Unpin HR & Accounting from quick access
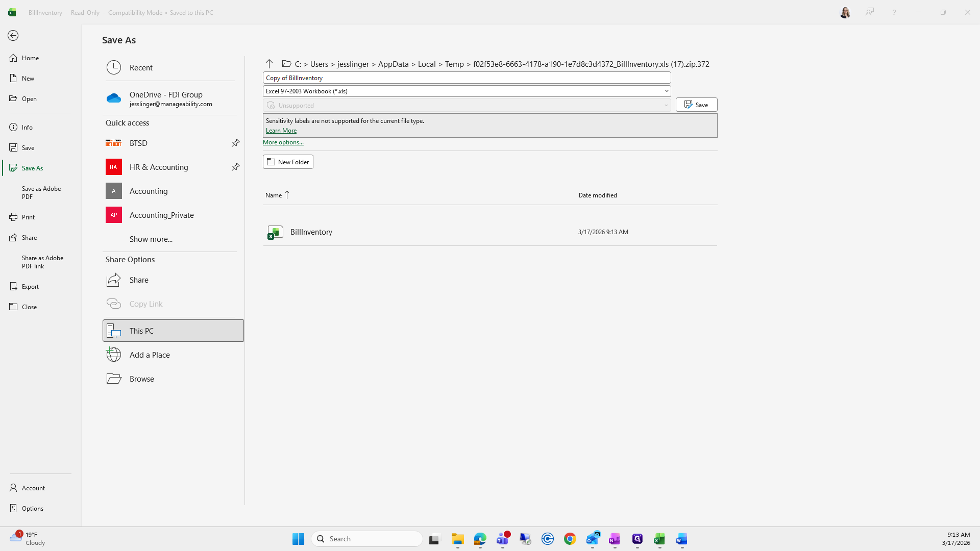 click(x=235, y=167)
